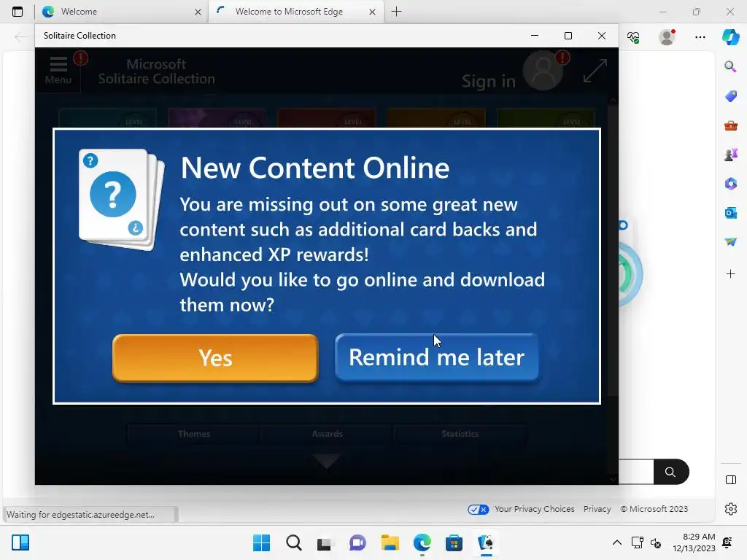Viewport: 747px width, 560px height.
Task: Open Widgets panel on taskbar
Action: 20,542
